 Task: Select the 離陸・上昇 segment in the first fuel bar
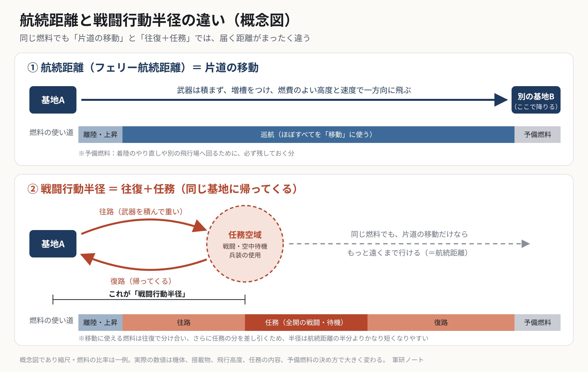click(100, 135)
